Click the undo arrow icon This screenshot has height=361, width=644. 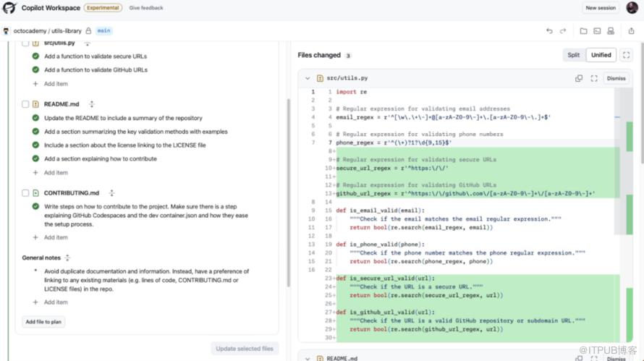pyautogui.click(x=549, y=31)
